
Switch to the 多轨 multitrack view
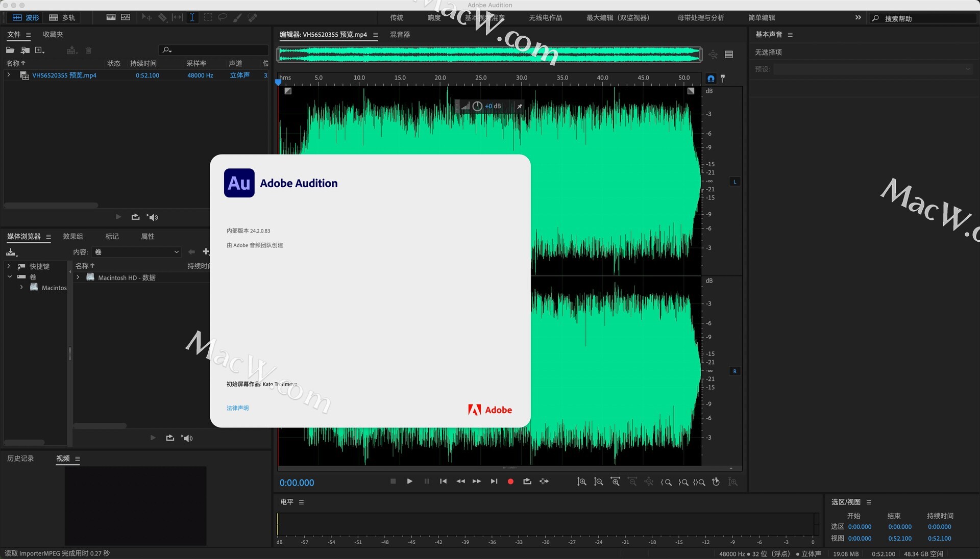coord(62,17)
